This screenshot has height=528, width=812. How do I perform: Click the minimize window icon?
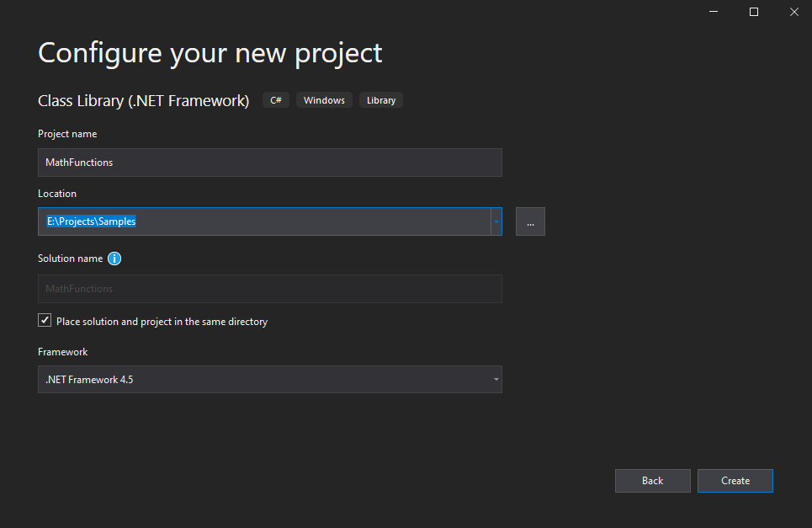[x=713, y=12]
